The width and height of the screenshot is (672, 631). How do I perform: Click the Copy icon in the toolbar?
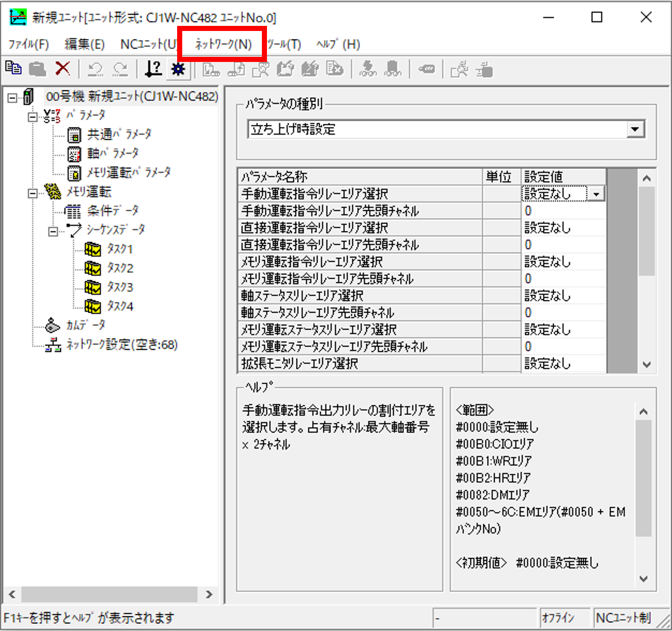click(x=14, y=68)
